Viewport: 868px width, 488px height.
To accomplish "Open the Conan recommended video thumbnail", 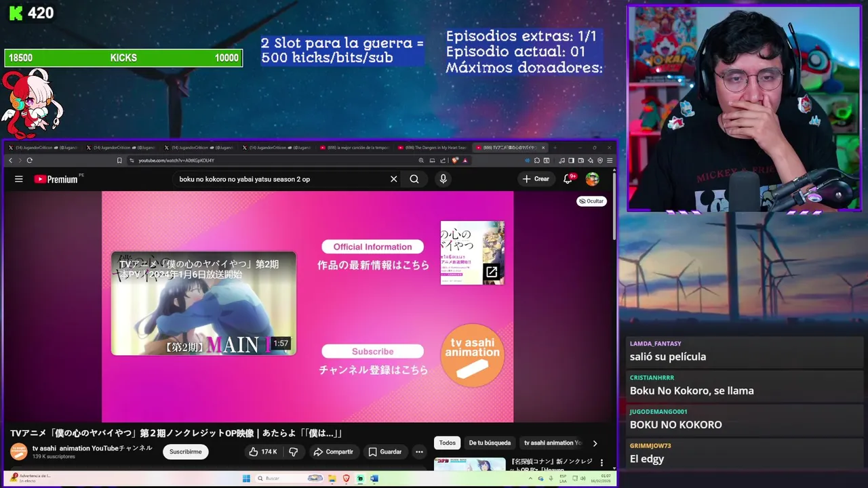I will 470,464.
